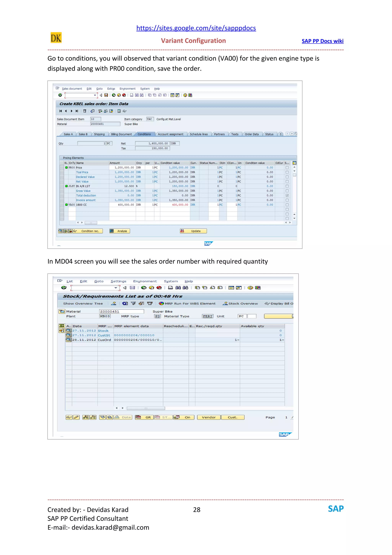Click the Update button

click(x=194, y=231)
